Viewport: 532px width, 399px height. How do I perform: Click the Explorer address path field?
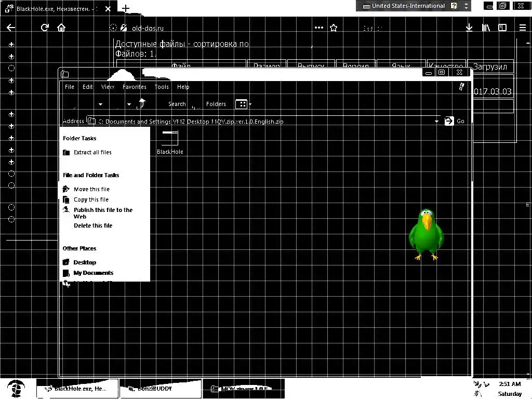pyautogui.click(x=263, y=122)
